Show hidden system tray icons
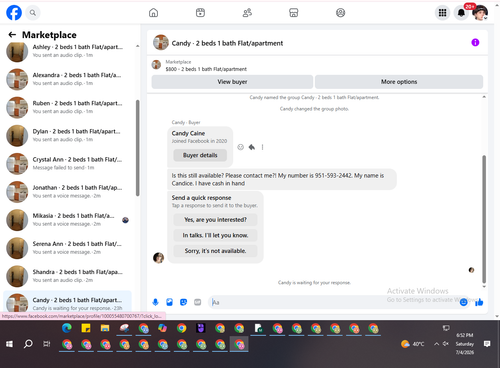 pyautogui.click(x=436, y=344)
